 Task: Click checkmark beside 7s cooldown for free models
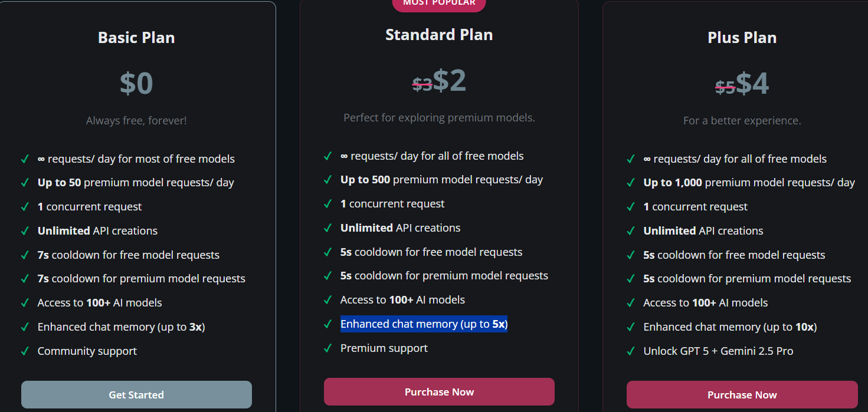25,255
